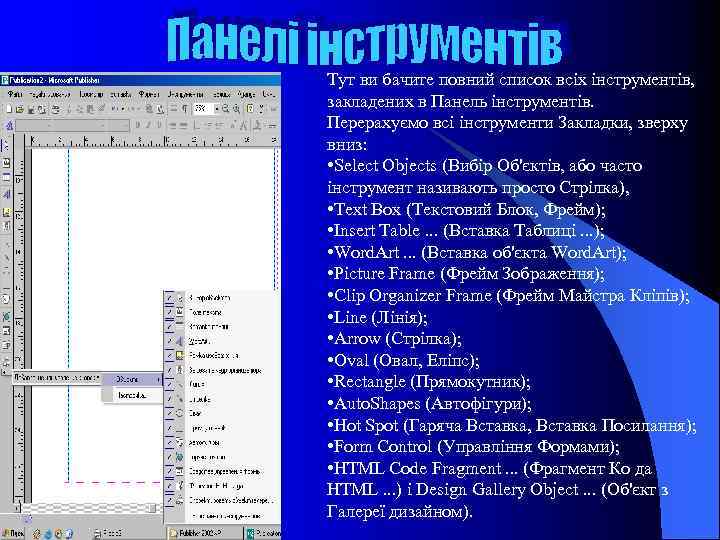This screenshot has height=540, width=720.
Task: Click the Hot Spot row in Objects submenu
Action: click(222, 457)
